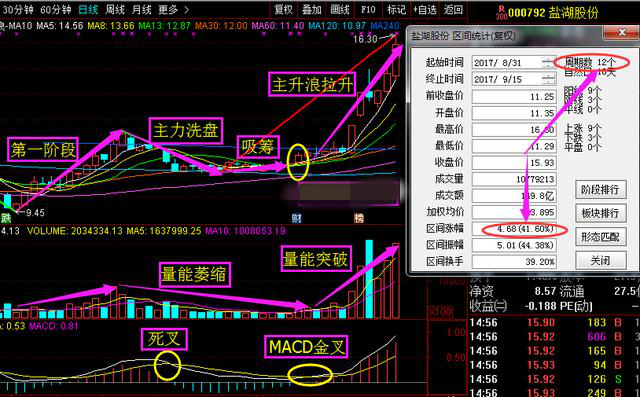The width and height of the screenshot is (640, 397).
Task: Activate the 画线 drawing tool
Action: [x=340, y=9]
